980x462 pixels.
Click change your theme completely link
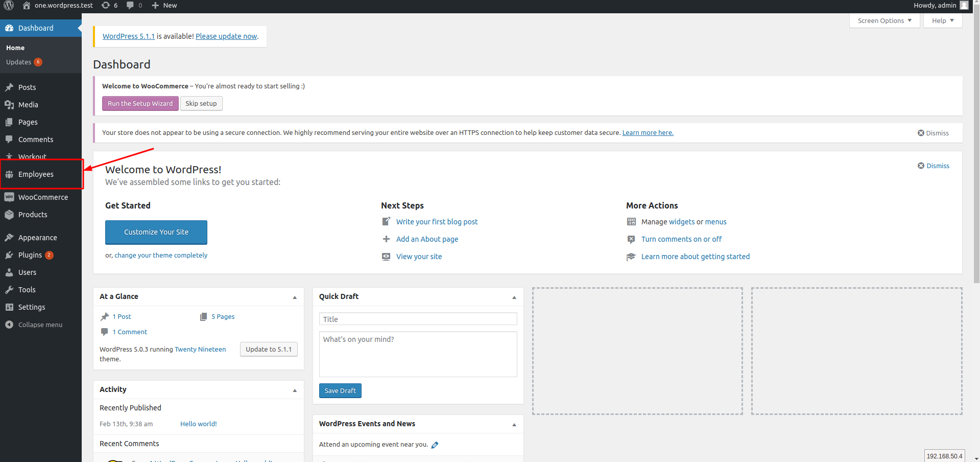pyautogui.click(x=161, y=255)
